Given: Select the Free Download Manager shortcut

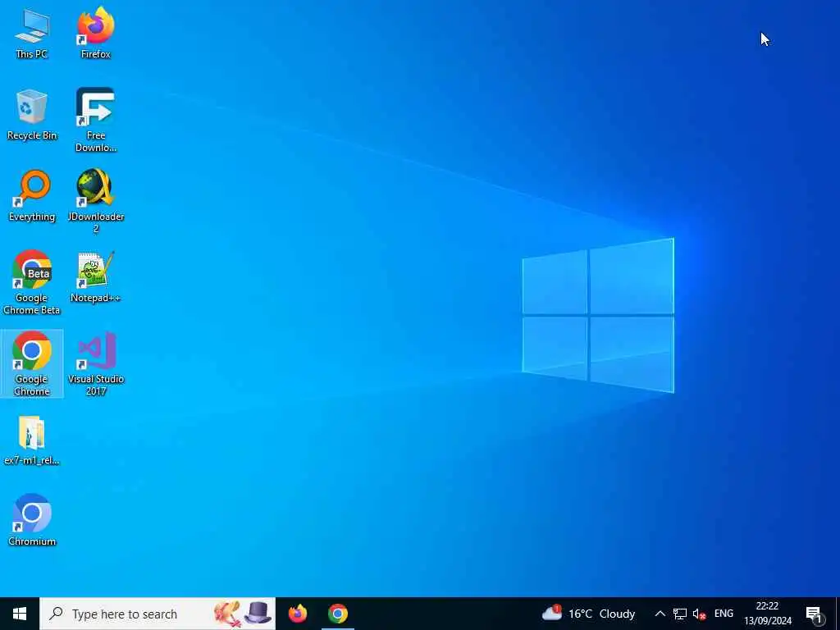Looking at the screenshot, I should (96, 120).
